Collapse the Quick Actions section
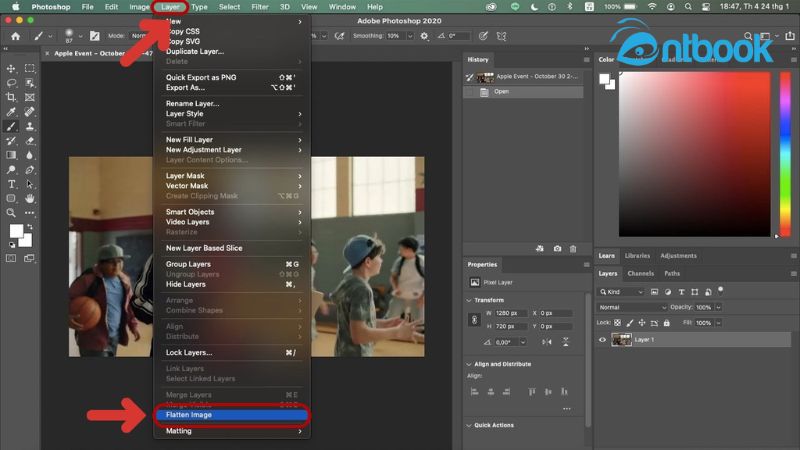The height and width of the screenshot is (450, 800). pyautogui.click(x=469, y=425)
